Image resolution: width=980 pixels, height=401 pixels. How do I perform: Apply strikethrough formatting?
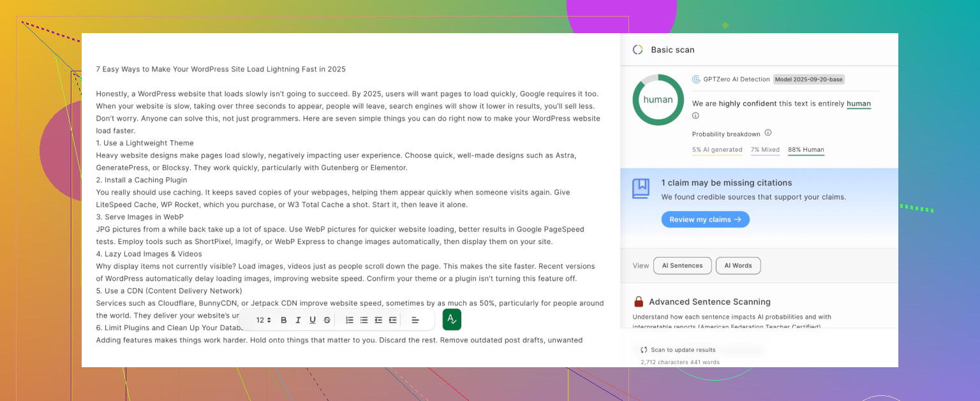[x=327, y=320]
